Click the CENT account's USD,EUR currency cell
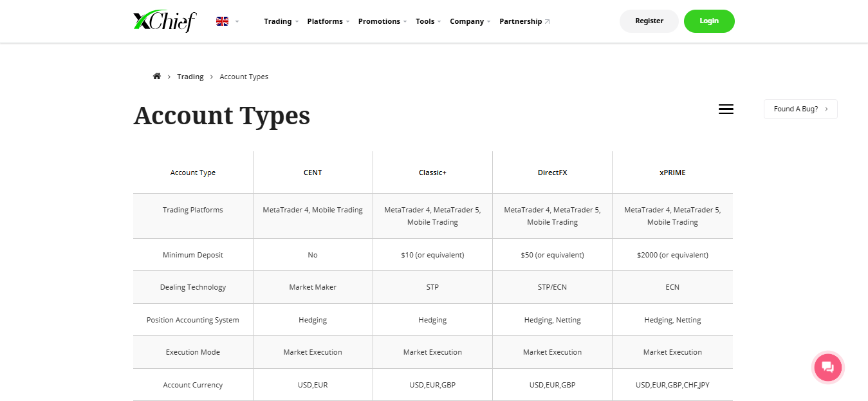The image size is (868, 401). [313, 385]
